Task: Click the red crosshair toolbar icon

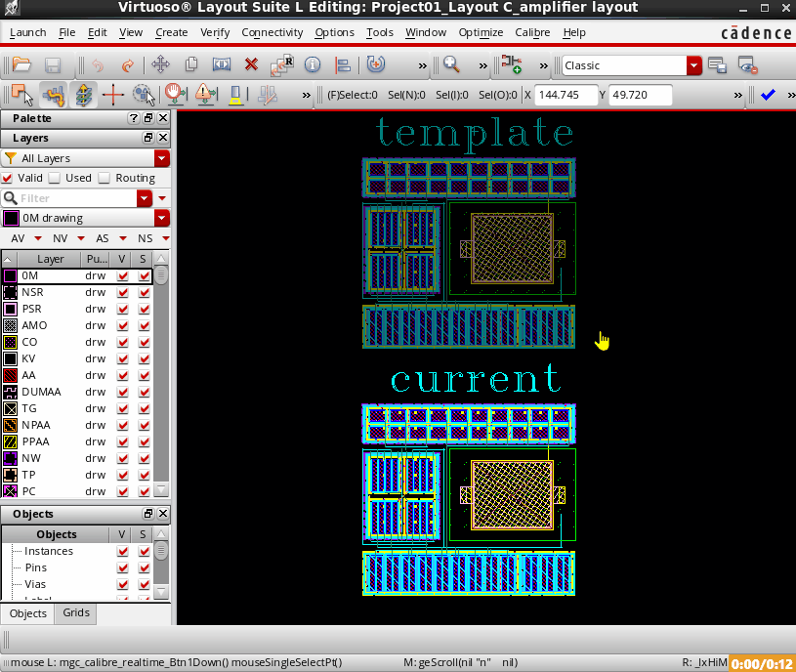Action: (113, 95)
